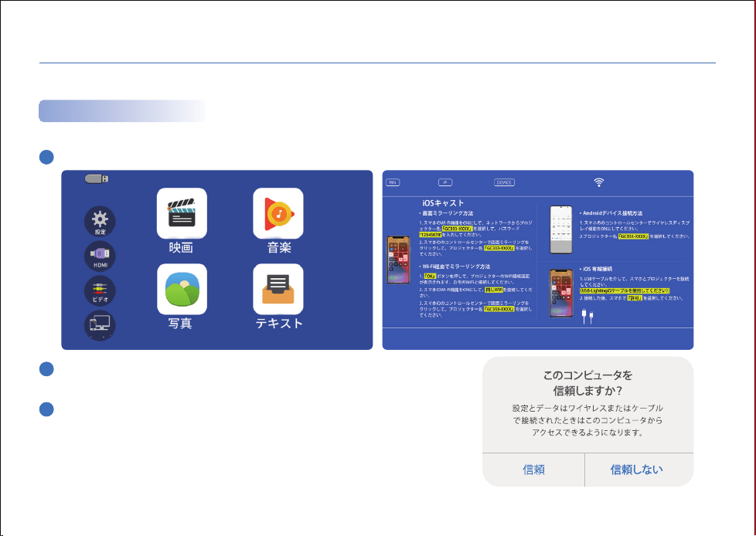Click the iPhone image beside iOS 有線接続
The width and height of the screenshot is (756, 536).
pyautogui.click(x=561, y=293)
